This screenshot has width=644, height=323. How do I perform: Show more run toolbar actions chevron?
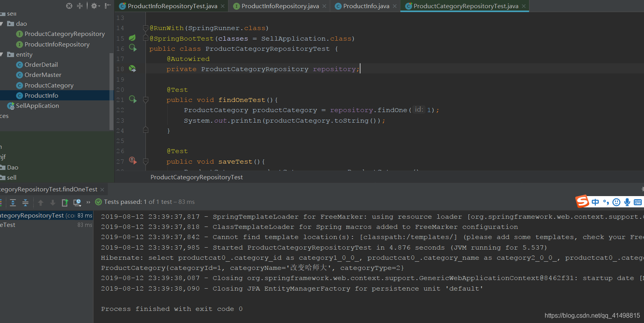tap(88, 202)
